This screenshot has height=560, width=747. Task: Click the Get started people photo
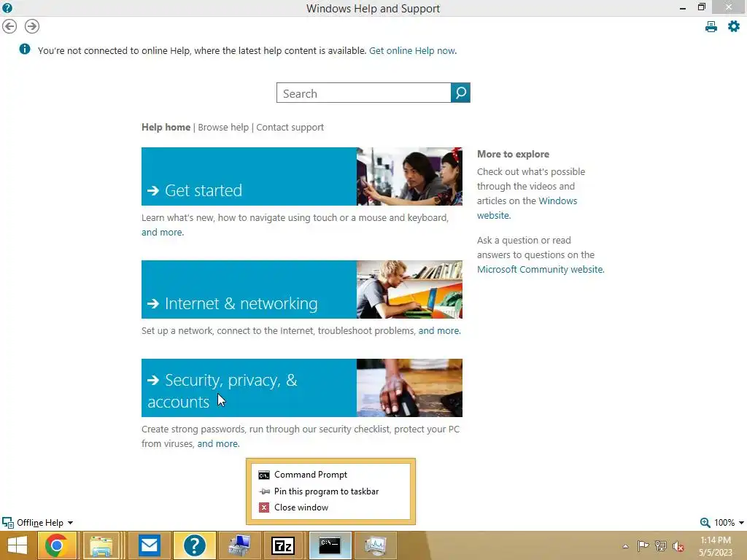409,176
